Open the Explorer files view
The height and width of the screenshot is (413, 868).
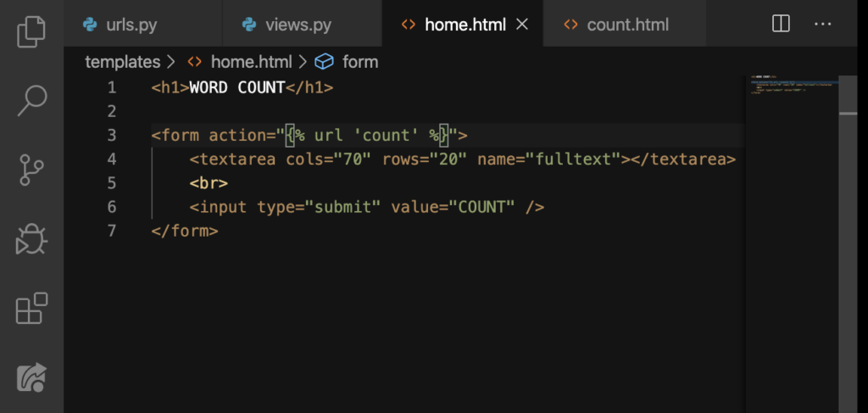[x=31, y=31]
